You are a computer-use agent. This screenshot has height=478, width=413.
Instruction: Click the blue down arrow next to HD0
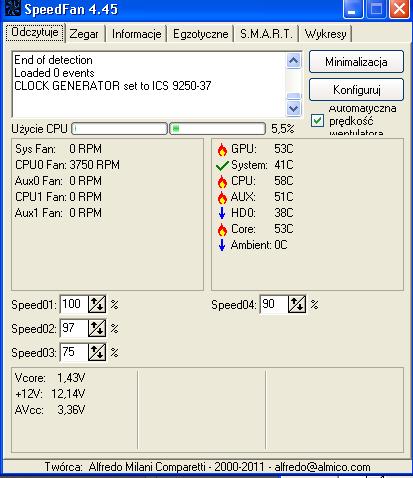pyautogui.click(x=222, y=213)
